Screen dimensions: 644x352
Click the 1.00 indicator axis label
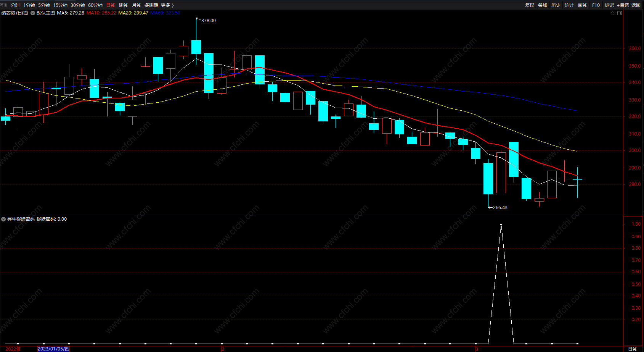[636, 224]
